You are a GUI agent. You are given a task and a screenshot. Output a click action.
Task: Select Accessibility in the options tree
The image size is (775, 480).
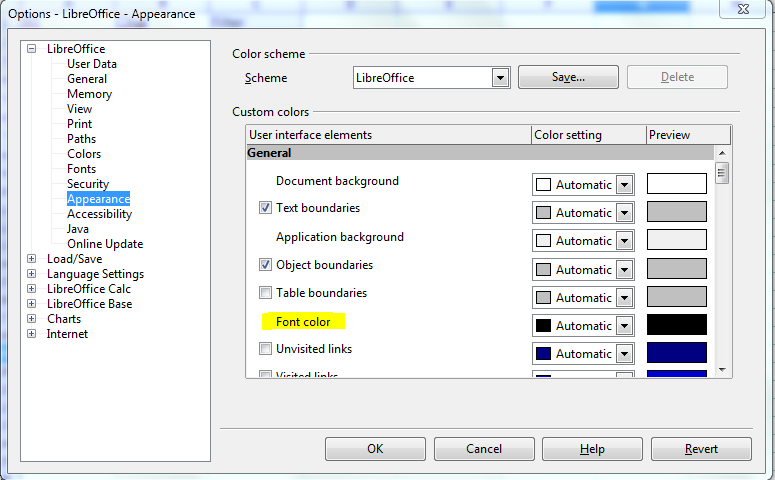click(99, 214)
